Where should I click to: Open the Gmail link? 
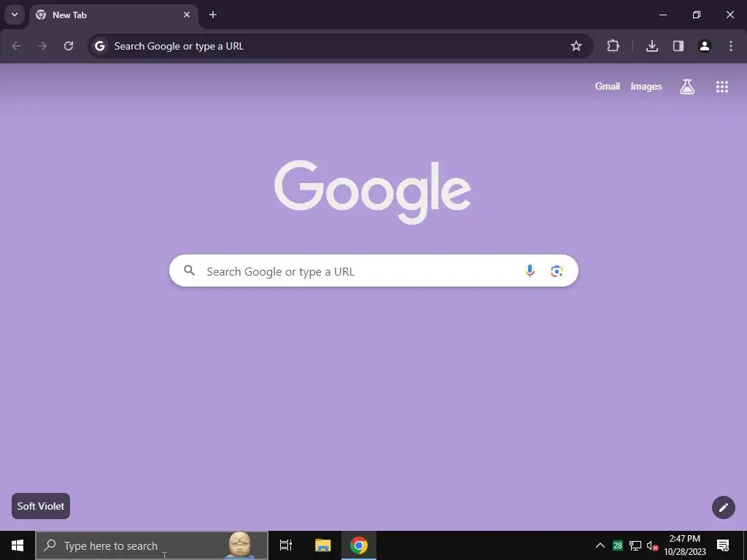[x=608, y=86]
